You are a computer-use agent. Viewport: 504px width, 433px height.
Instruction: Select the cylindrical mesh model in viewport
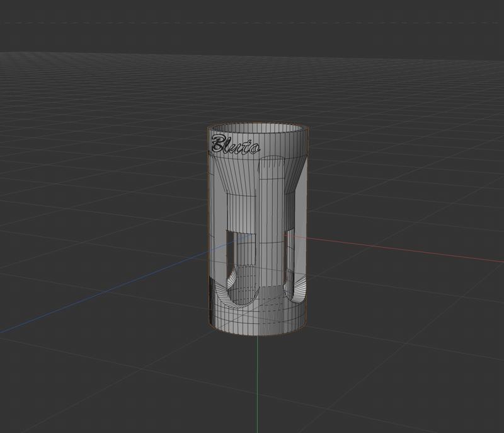click(258, 229)
